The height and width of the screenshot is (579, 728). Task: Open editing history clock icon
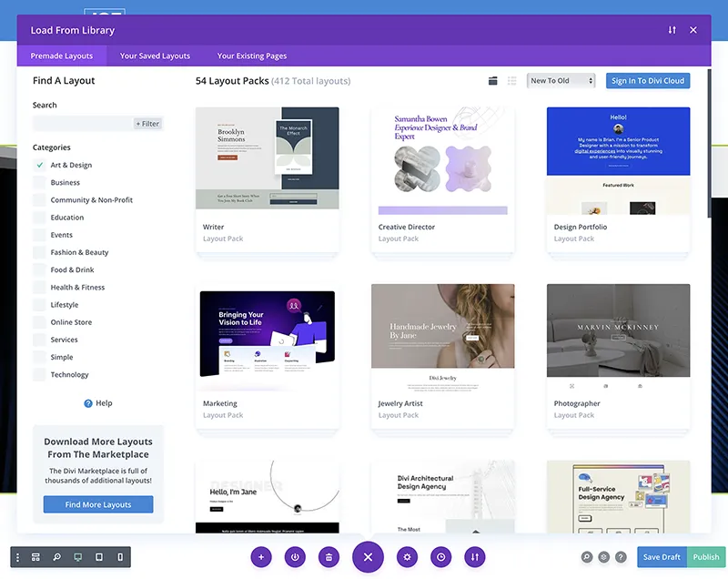(x=441, y=557)
